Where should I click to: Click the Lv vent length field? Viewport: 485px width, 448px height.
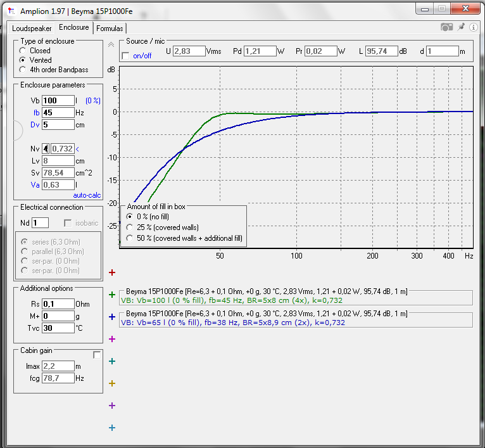click(58, 161)
